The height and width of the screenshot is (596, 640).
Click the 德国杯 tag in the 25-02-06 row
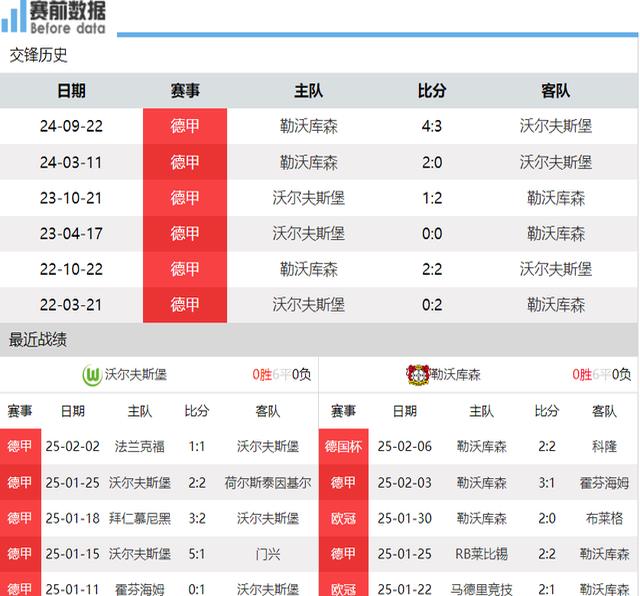coord(343,446)
